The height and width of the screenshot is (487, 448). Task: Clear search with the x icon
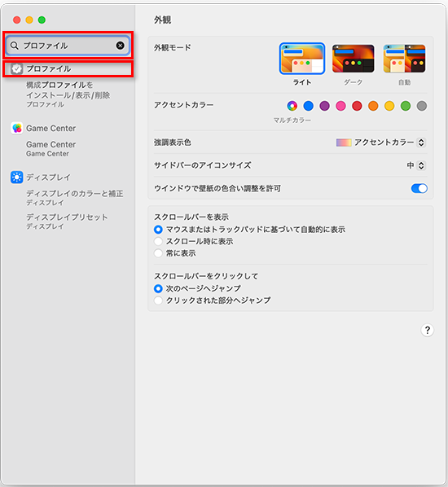pos(121,46)
